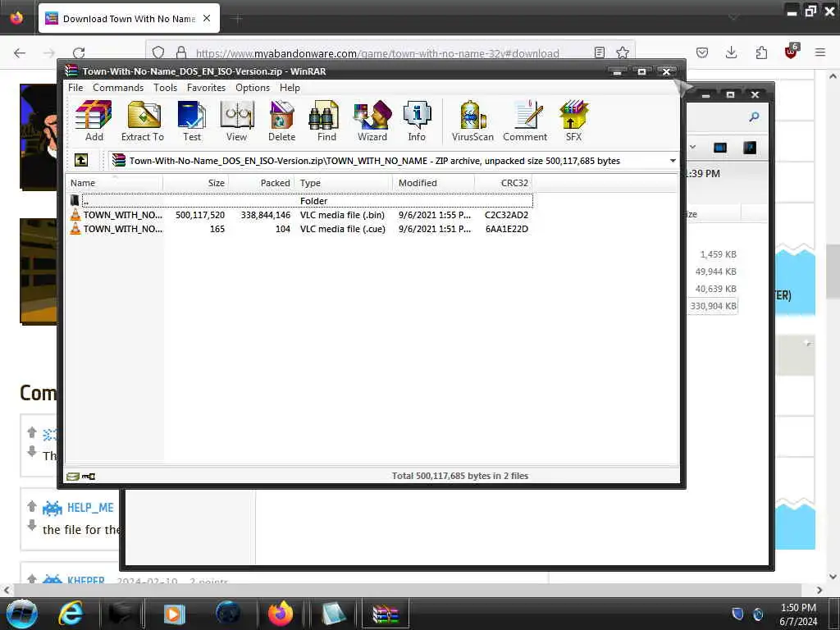Upvote the HELP_ME comment

tap(32, 505)
